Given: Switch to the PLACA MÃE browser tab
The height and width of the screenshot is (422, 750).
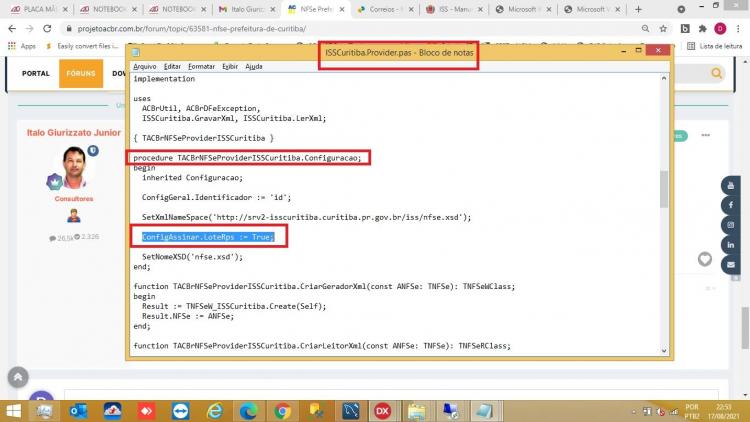Looking at the screenshot, I should [x=39, y=9].
